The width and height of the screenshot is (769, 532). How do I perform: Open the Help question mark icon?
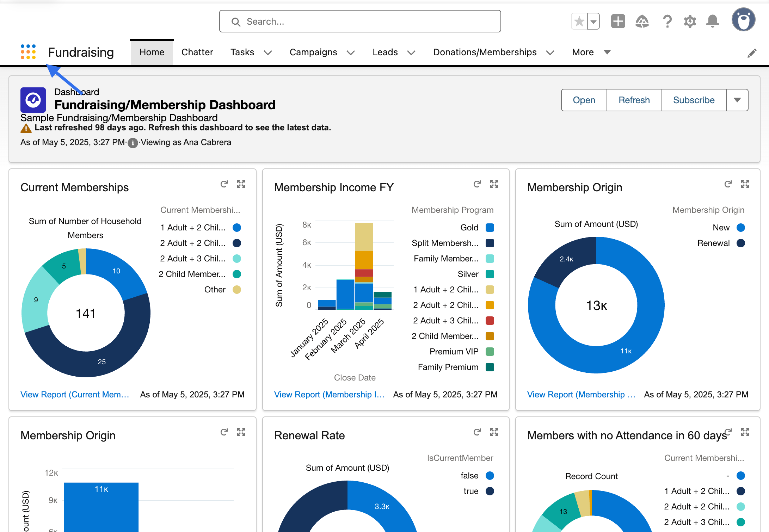(x=667, y=21)
